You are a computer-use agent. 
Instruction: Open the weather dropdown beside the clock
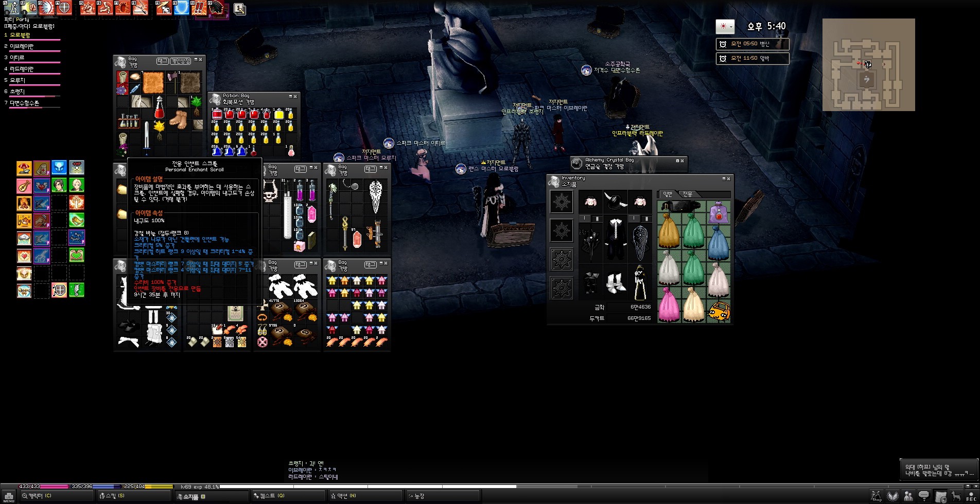[x=725, y=26]
